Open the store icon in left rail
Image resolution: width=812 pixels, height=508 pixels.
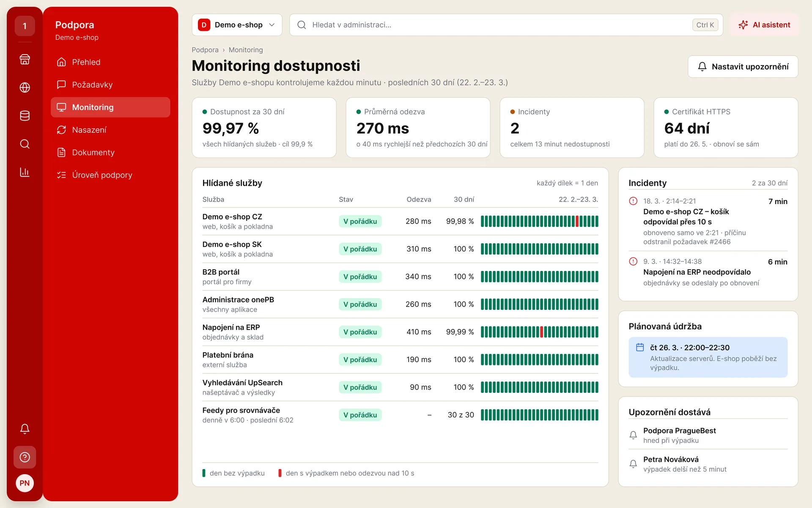click(x=25, y=59)
